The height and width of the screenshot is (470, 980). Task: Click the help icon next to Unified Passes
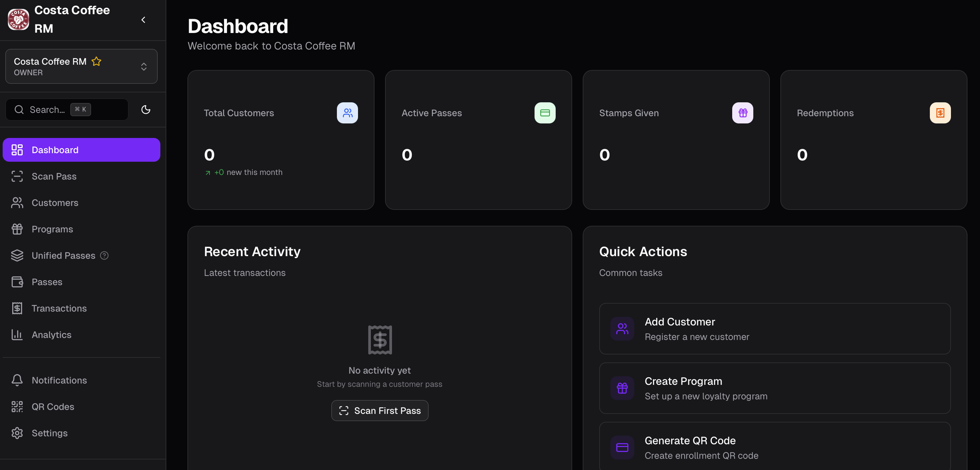pyautogui.click(x=104, y=255)
